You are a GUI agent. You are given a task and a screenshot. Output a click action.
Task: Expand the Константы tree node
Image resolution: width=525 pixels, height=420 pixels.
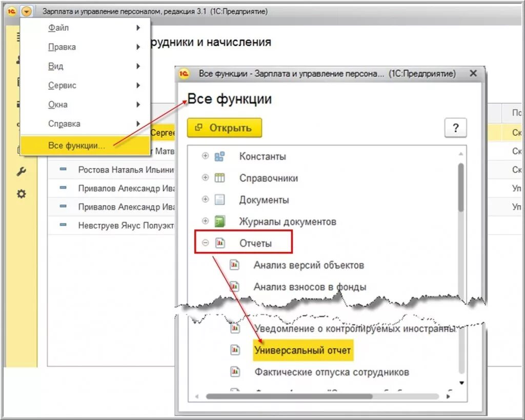tap(205, 156)
